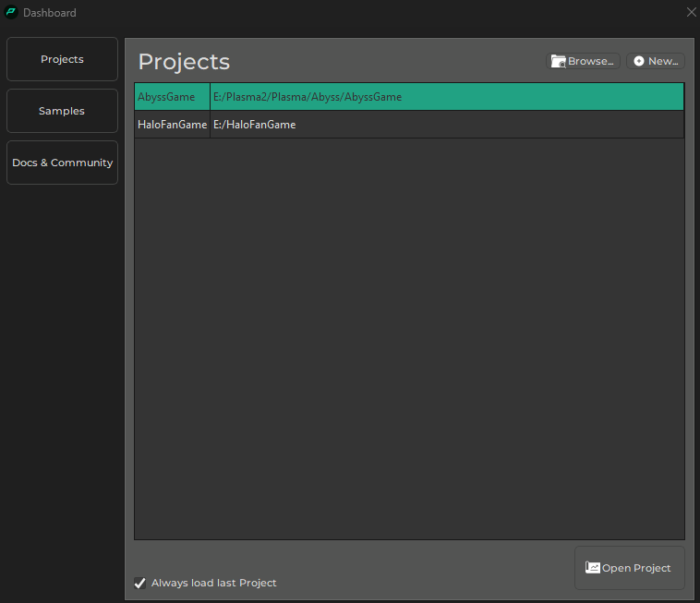Switch to the Projects tab
Screen dimensions: 700x603
coord(62,59)
